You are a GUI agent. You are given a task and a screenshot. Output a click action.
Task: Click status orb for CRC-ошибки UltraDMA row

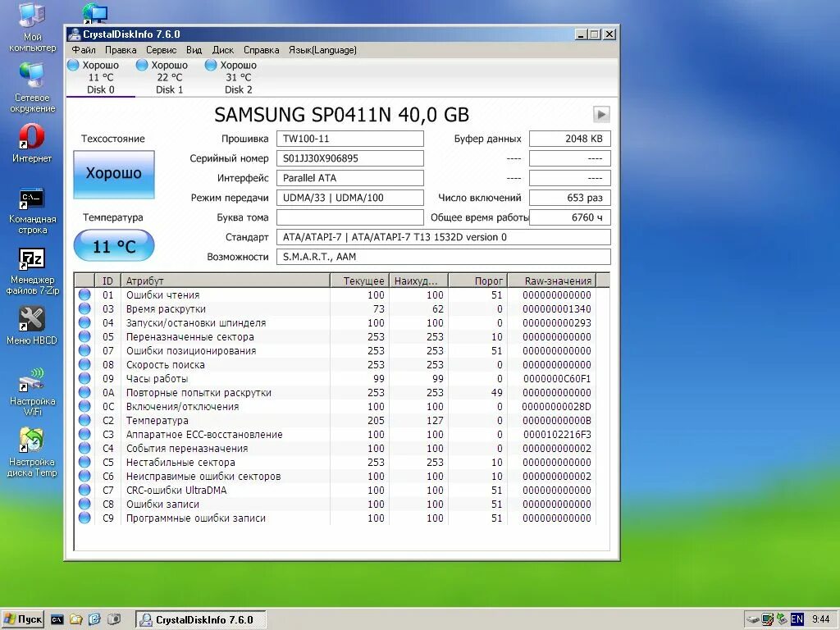point(84,490)
